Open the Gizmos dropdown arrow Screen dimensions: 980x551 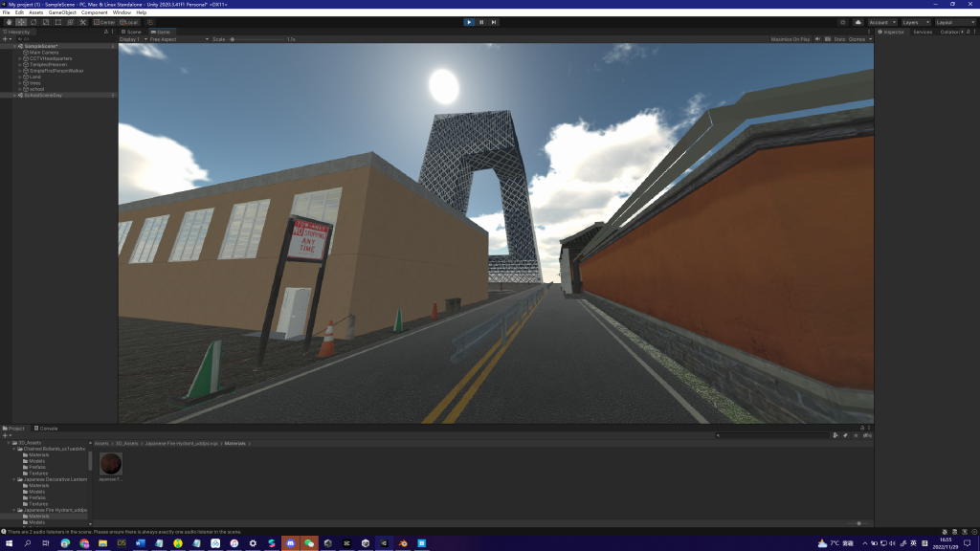pyautogui.click(x=870, y=39)
